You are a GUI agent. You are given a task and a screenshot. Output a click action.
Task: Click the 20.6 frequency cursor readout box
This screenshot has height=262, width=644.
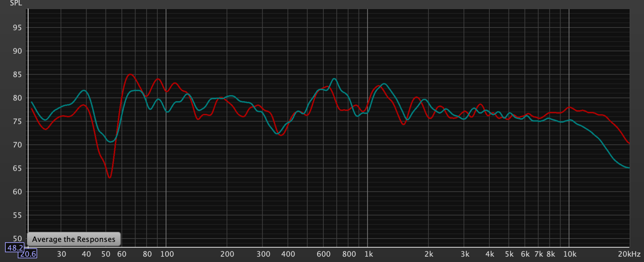pyautogui.click(x=28, y=254)
